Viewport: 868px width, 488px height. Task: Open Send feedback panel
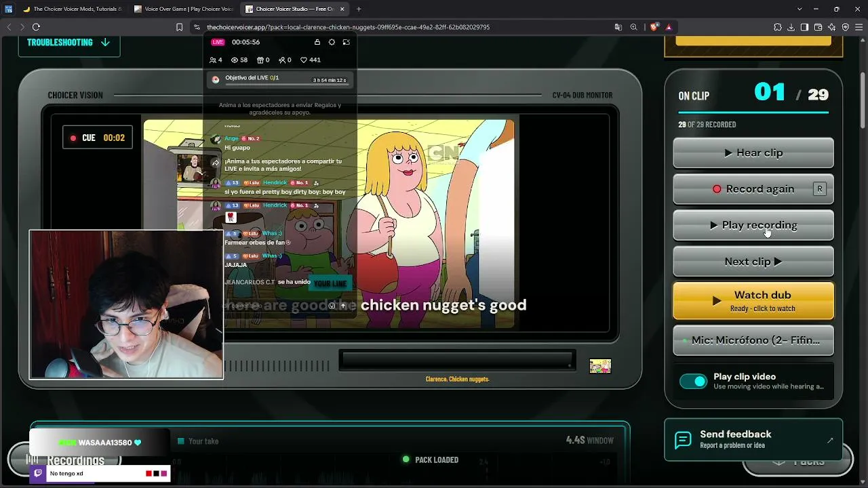pyautogui.click(x=753, y=439)
